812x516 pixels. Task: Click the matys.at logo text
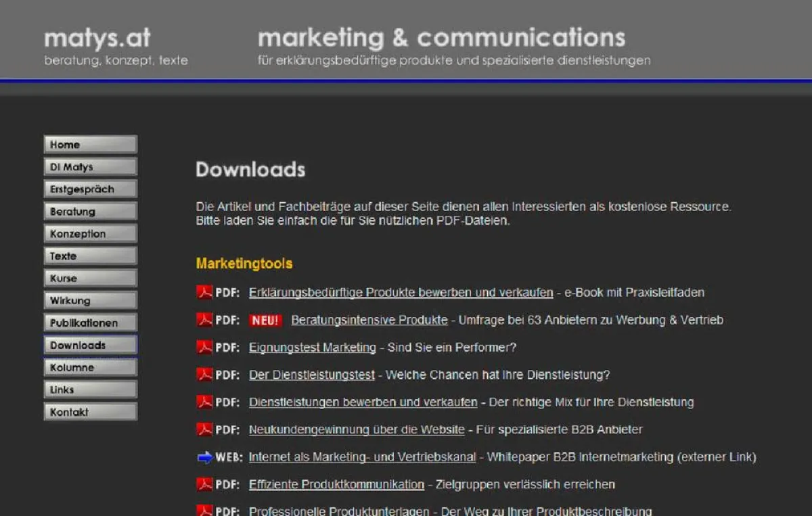click(x=95, y=39)
